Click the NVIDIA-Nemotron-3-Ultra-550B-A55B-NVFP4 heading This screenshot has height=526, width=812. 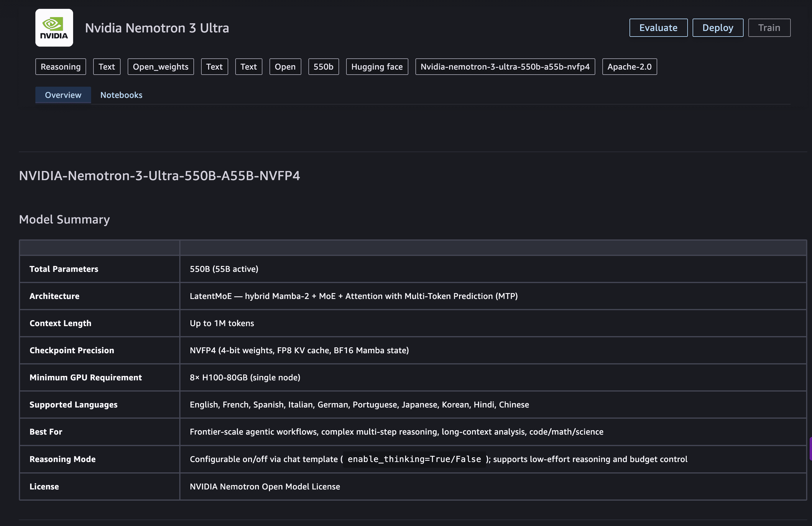point(159,175)
